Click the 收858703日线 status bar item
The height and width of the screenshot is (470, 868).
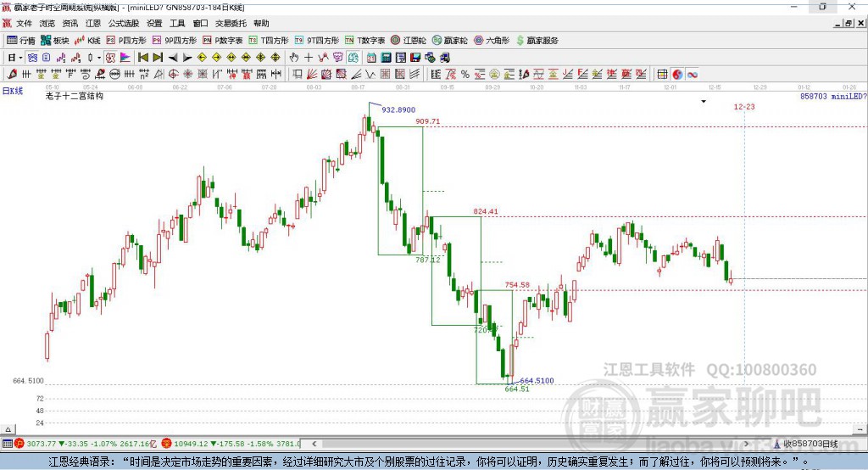point(806,444)
